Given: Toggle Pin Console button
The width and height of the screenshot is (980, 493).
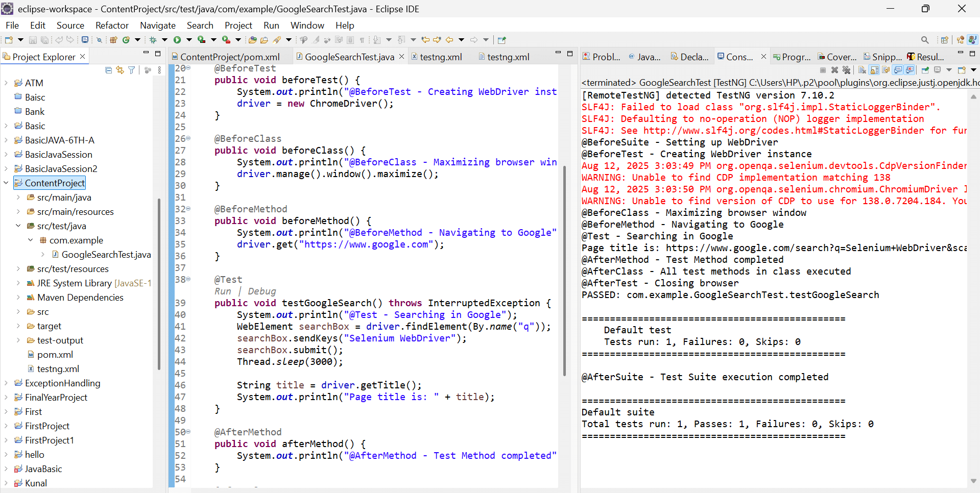Looking at the screenshot, I should [x=925, y=70].
